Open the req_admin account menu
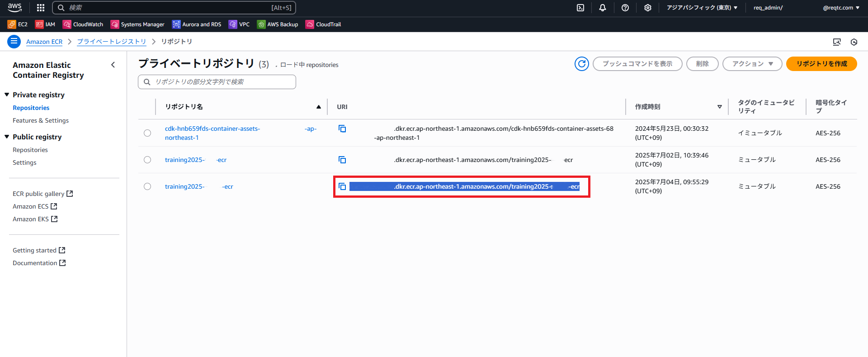The image size is (868, 357). pos(806,8)
